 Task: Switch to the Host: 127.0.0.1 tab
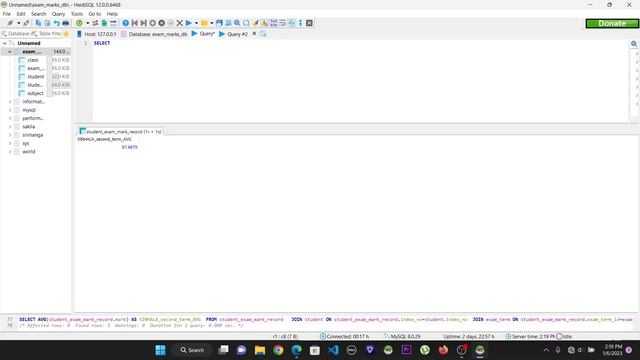coord(97,34)
